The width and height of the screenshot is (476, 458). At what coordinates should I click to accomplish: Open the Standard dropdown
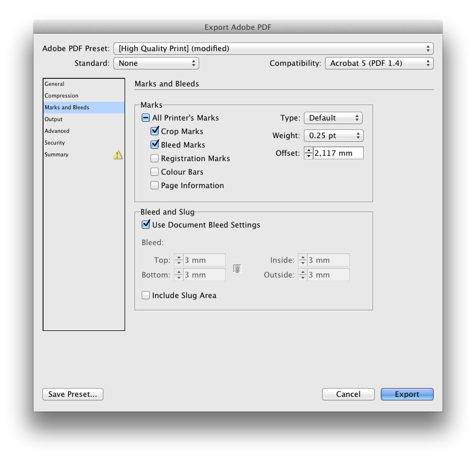(156, 63)
